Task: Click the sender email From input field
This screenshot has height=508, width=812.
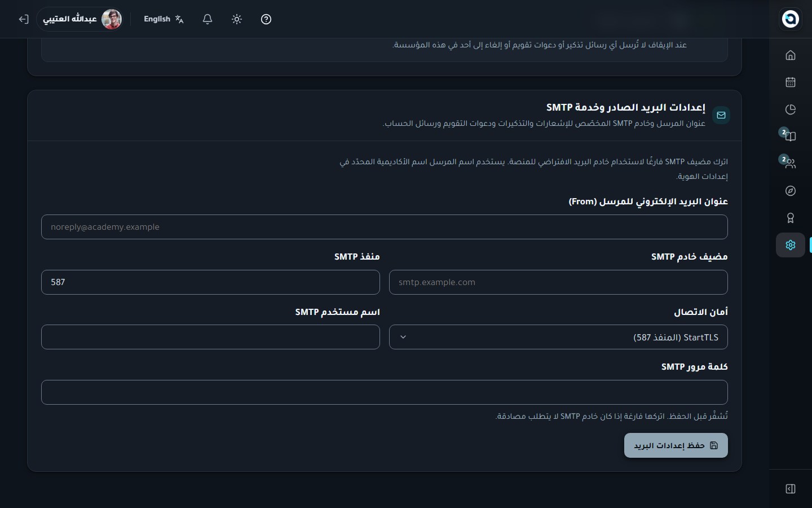Action: click(385, 227)
